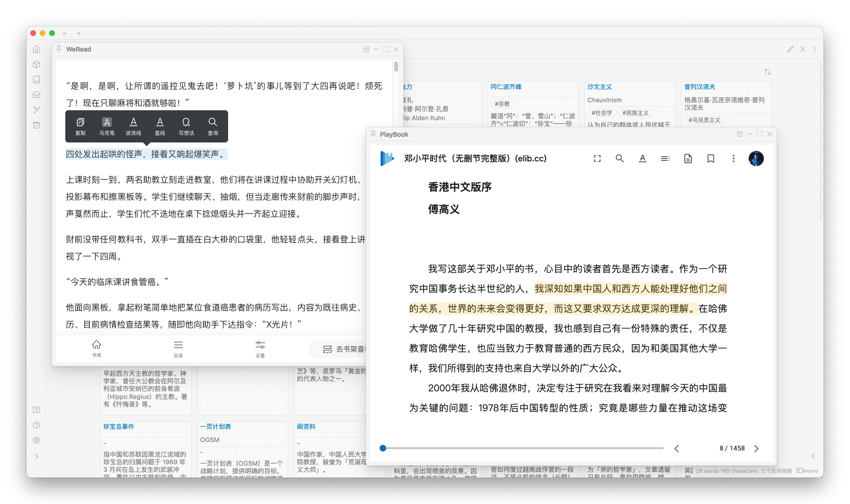
Task: Click the 0个反向链接 status bar item
Action: [x=777, y=471]
